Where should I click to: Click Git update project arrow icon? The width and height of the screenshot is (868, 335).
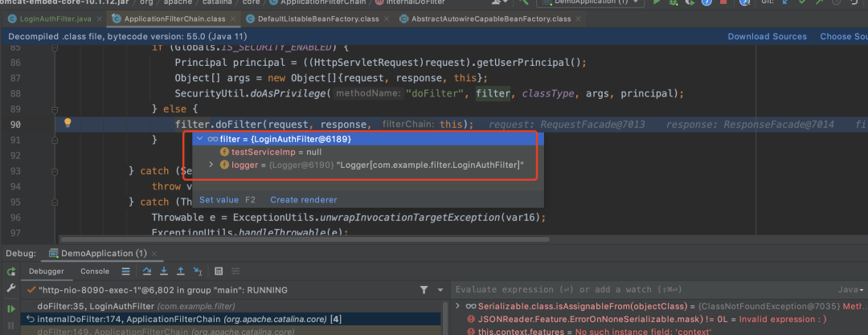[x=785, y=2]
